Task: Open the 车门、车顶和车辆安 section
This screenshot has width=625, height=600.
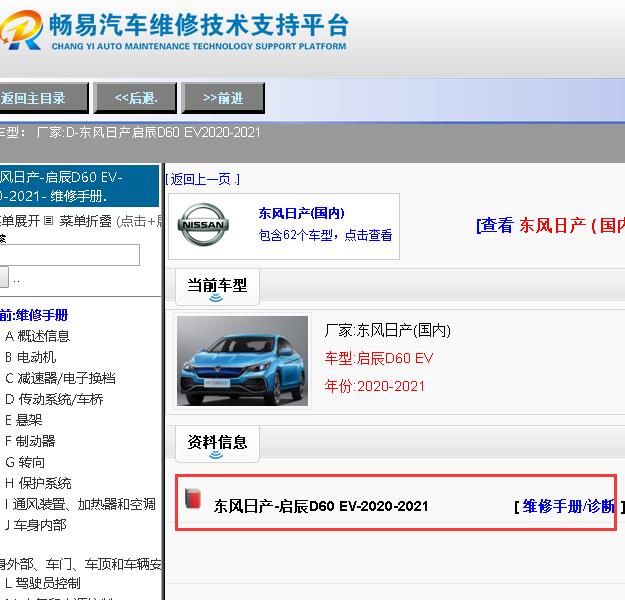Action: [x=80, y=564]
